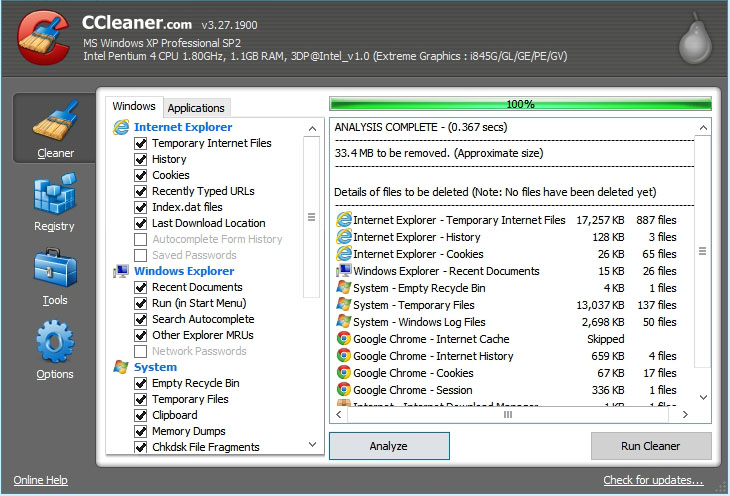The height and width of the screenshot is (496, 730).
Task: Click the CCleaner logo in header
Action: [x=43, y=37]
